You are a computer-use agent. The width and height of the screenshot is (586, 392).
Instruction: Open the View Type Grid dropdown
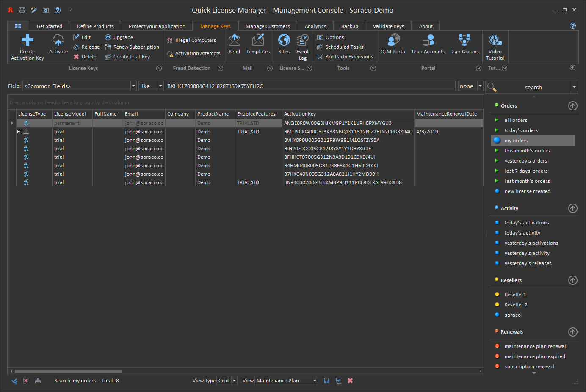234,381
